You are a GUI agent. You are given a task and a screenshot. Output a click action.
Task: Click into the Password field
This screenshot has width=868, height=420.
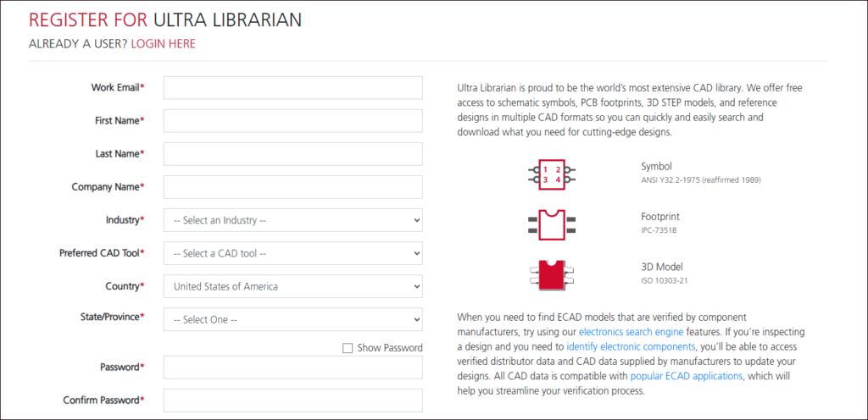point(292,367)
